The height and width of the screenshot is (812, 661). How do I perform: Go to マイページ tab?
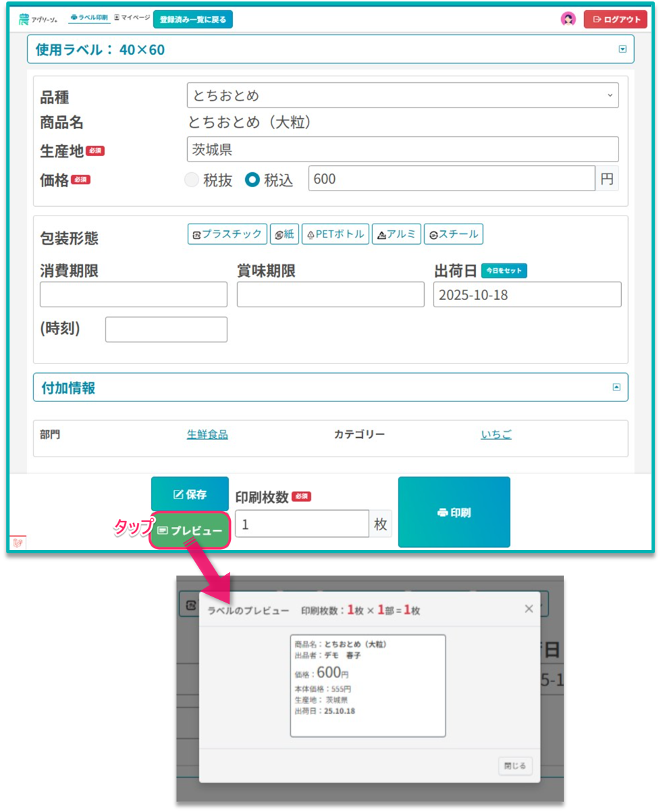pyautogui.click(x=132, y=18)
